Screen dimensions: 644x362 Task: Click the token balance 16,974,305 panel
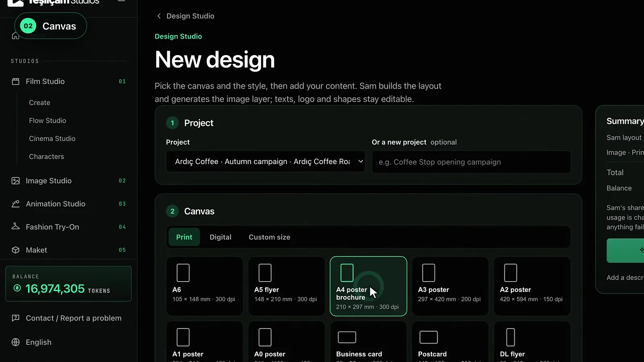tap(68, 284)
